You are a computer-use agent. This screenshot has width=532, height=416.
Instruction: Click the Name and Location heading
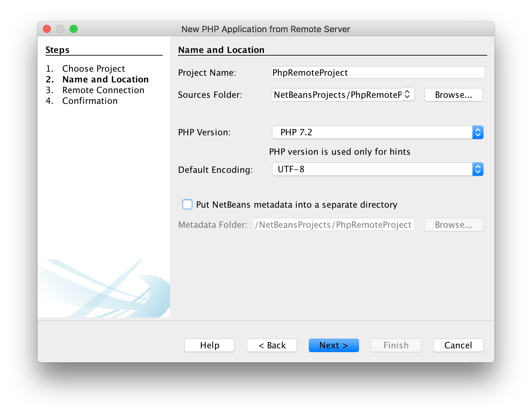tap(221, 50)
